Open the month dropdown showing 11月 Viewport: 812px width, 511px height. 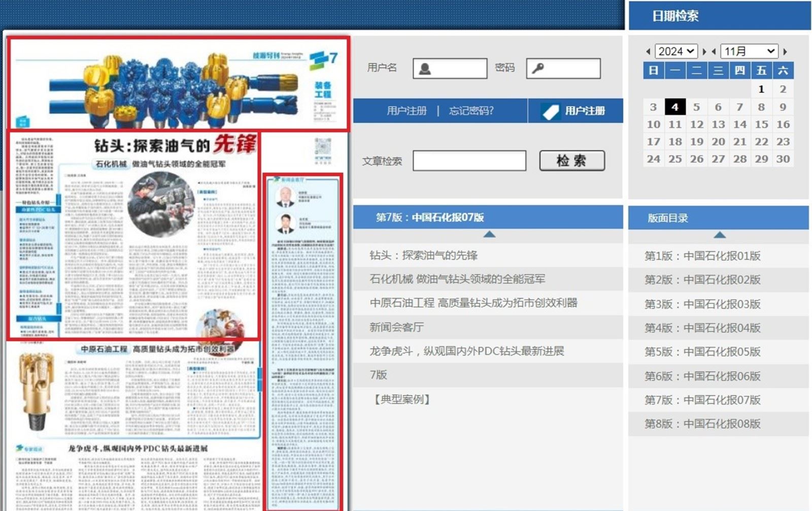[749, 51]
